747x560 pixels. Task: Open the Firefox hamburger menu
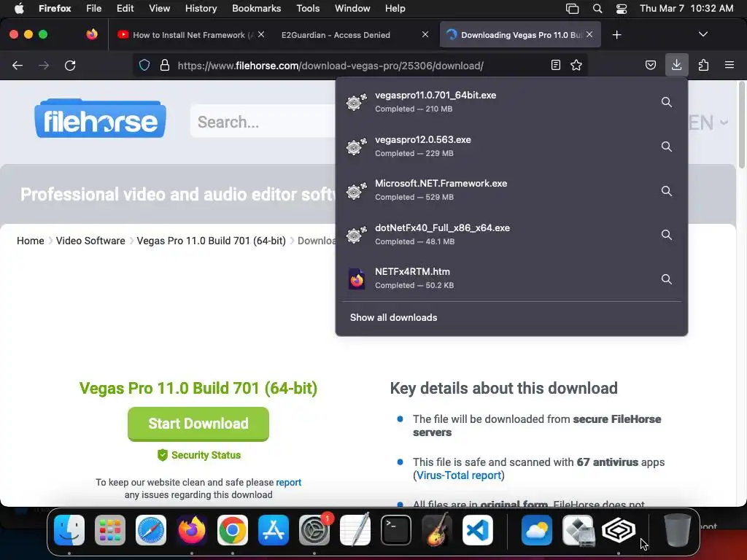click(x=729, y=65)
